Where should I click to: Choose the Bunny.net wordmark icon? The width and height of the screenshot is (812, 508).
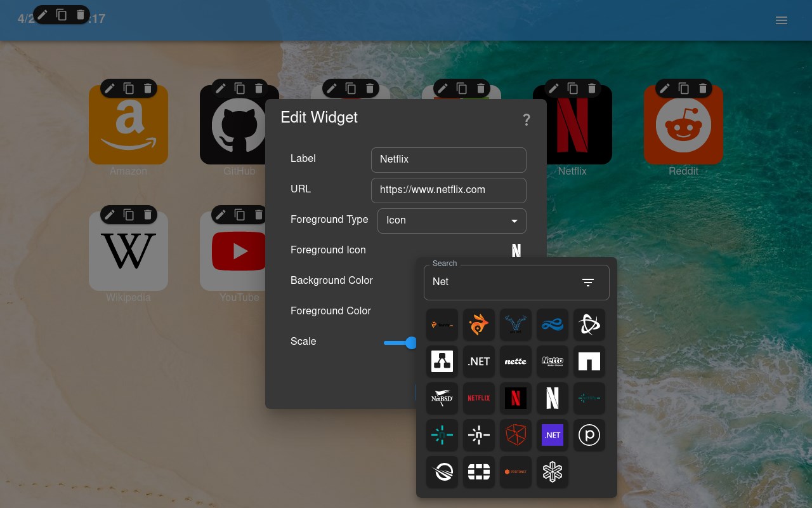pyautogui.click(x=442, y=324)
